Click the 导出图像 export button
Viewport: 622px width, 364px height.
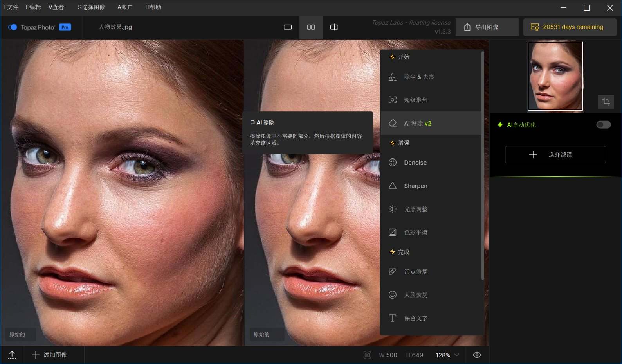(487, 27)
